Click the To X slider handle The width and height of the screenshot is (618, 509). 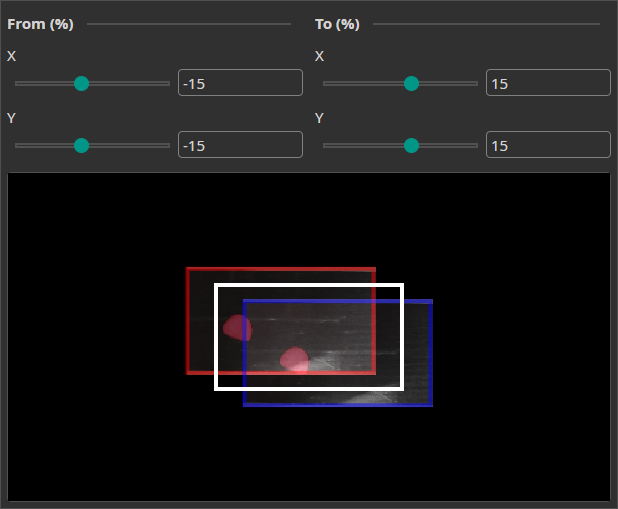point(410,84)
